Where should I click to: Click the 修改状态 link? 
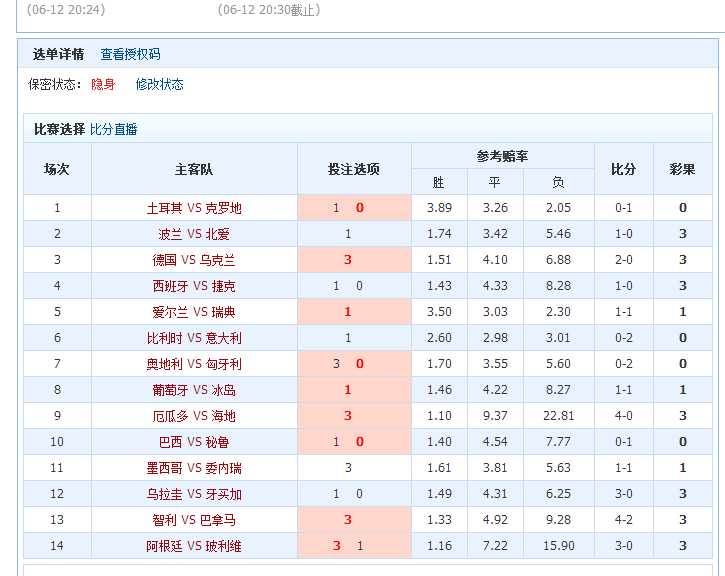(160, 84)
